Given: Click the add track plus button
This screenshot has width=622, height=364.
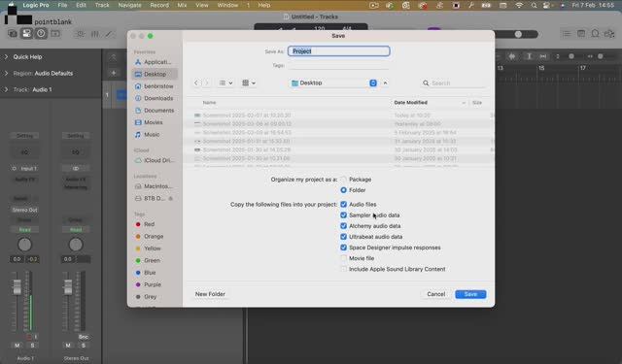Looking at the screenshot, I should pos(114,73).
